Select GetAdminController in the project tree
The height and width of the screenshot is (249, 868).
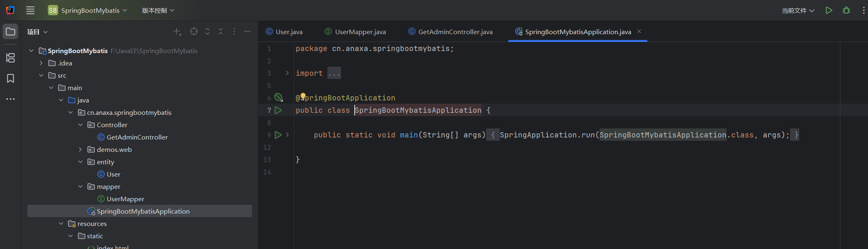(137, 137)
